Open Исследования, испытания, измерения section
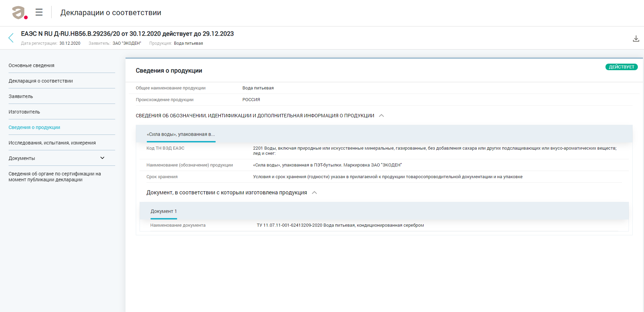 click(52, 143)
